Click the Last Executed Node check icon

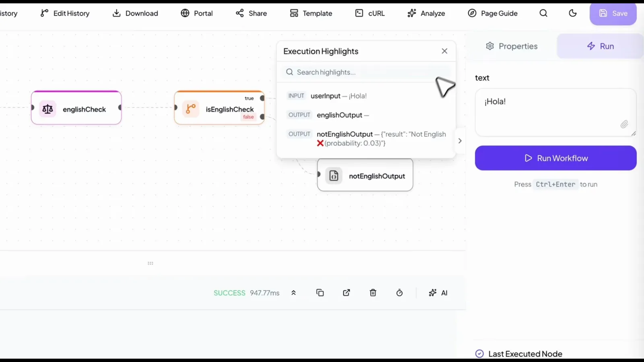(x=479, y=354)
